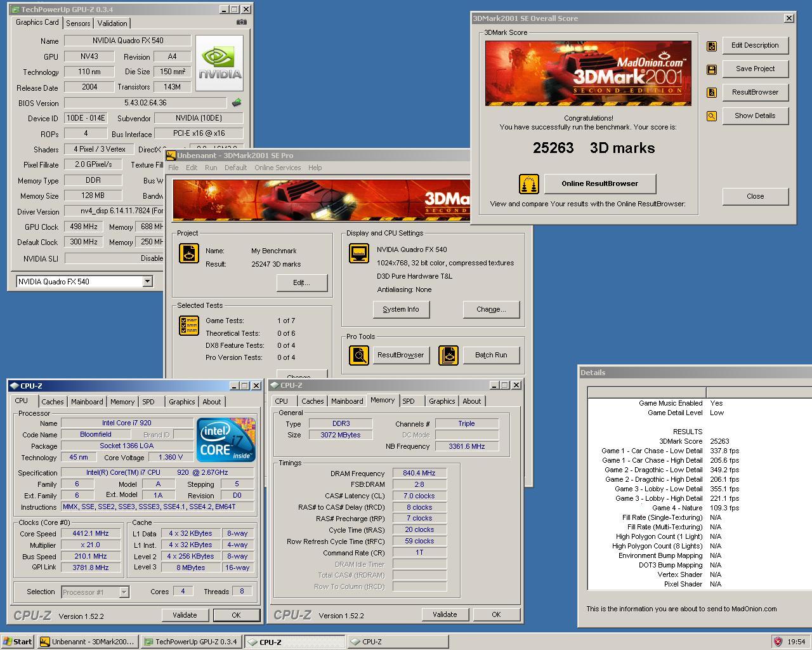Viewport: 812px width, 650px height.
Task: Click the Online ResultBrowser icon
Action: click(x=529, y=184)
